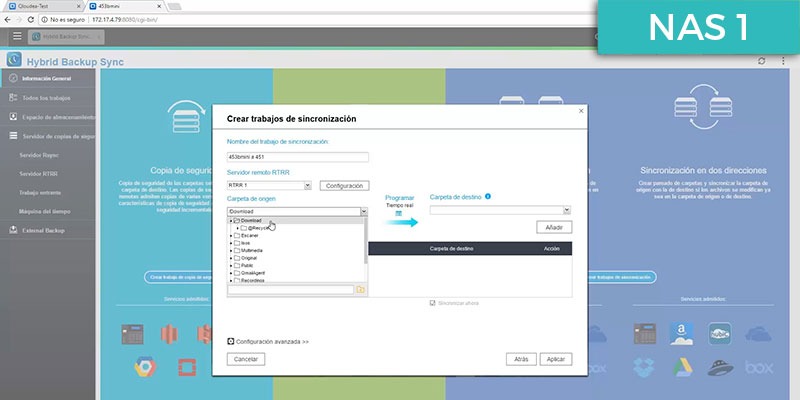Click the browser back arrow
Image resolution: width=800 pixels, height=400 pixels.
click(7, 20)
